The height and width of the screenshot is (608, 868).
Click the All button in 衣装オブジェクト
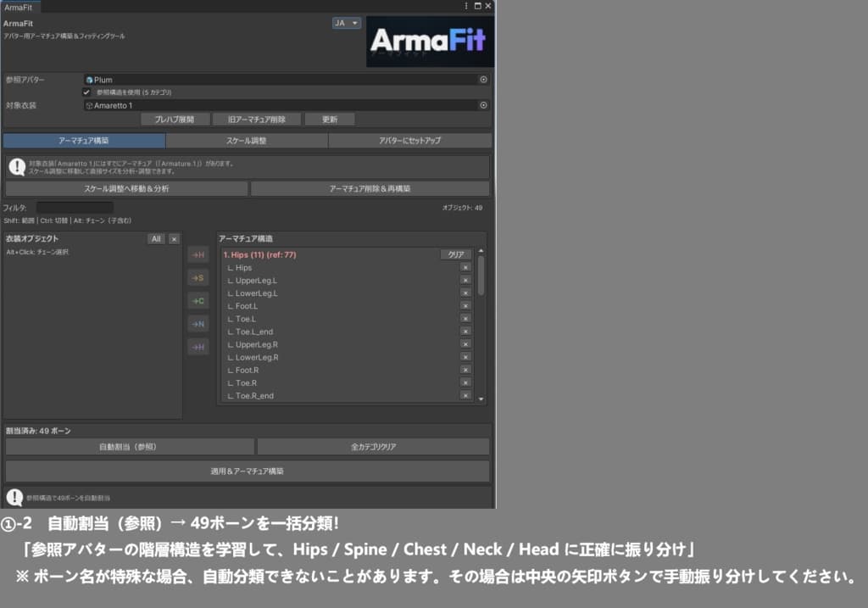pyautogui.click(x=156, y=238)
